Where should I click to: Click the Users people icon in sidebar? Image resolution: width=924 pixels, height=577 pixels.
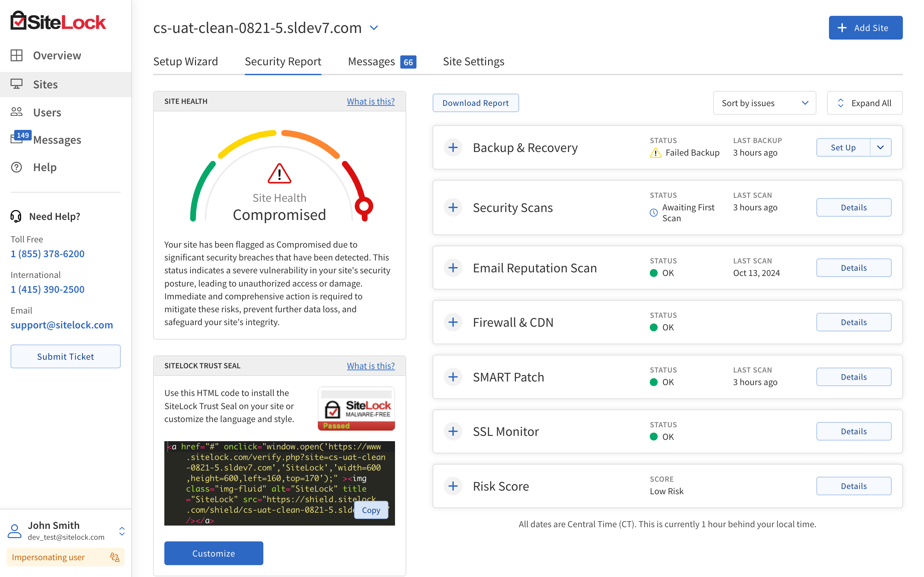[16, 112]
